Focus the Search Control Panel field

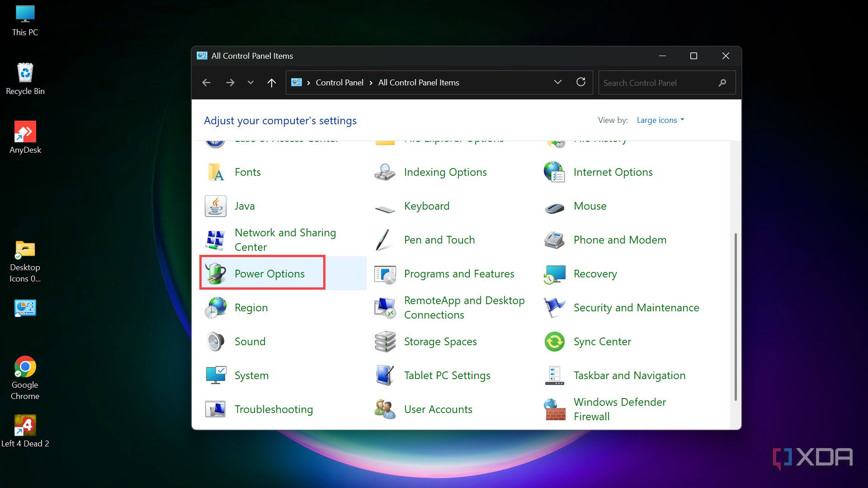658,83
